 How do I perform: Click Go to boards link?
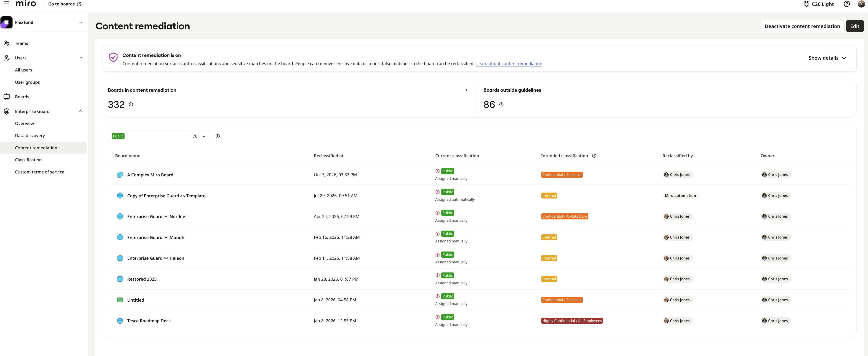pyautogui.click(x=65, y=4)
